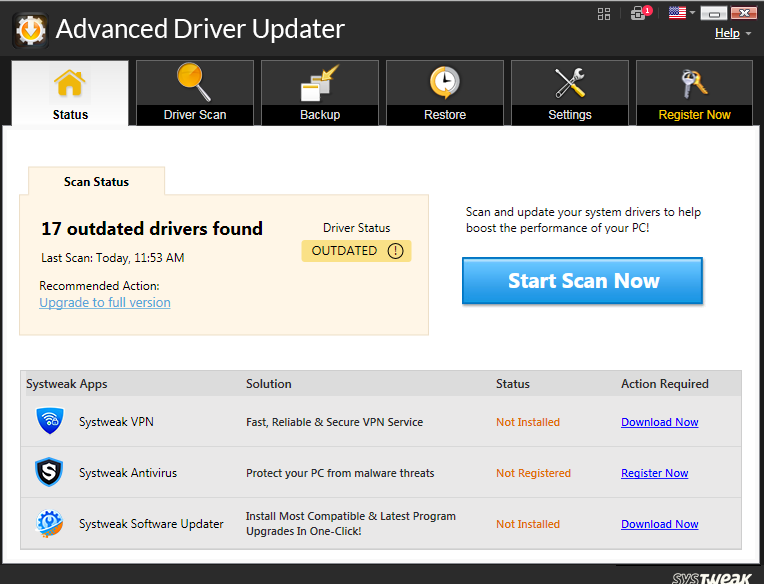Open the Status tab
The height and width of the screenshot is (584, 764).
(x=70, y=93)
